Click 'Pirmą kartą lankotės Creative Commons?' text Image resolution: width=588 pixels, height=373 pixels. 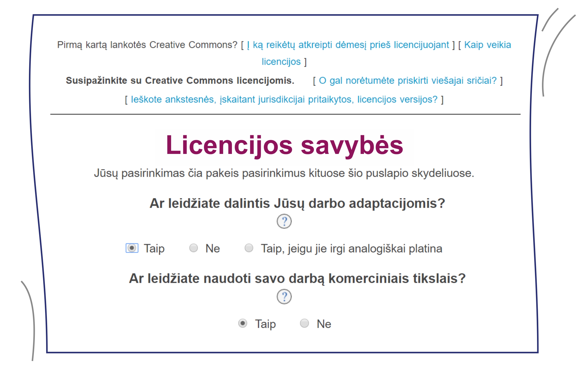coord(147,45)
